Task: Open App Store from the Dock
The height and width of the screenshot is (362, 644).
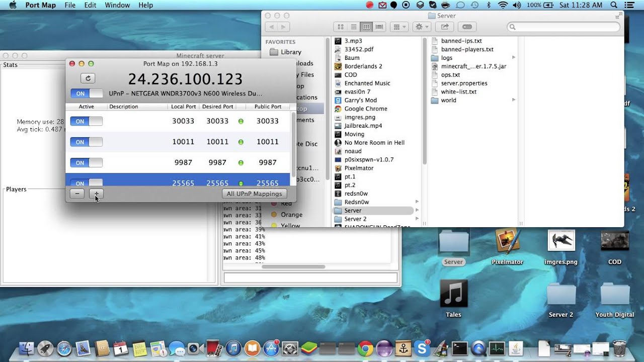Action: click(272, 348)
